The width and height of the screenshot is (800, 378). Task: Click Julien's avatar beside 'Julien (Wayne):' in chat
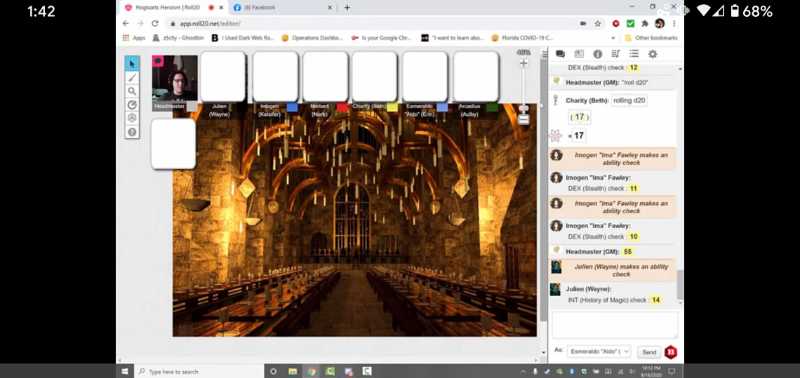coord(556,289)
